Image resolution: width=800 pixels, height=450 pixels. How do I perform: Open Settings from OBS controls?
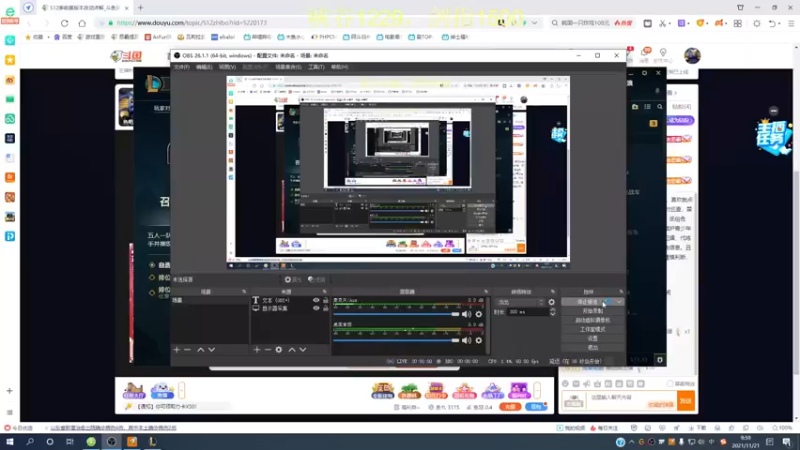592,339
